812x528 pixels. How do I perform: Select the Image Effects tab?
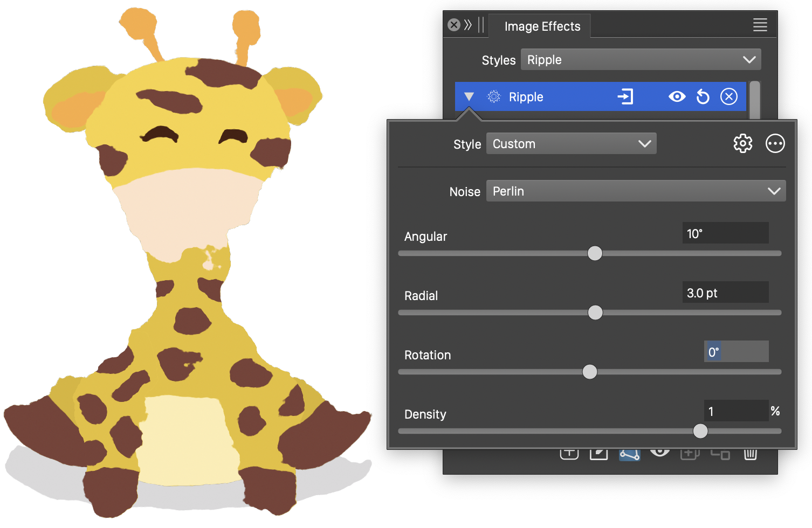[x=542, y=26]
